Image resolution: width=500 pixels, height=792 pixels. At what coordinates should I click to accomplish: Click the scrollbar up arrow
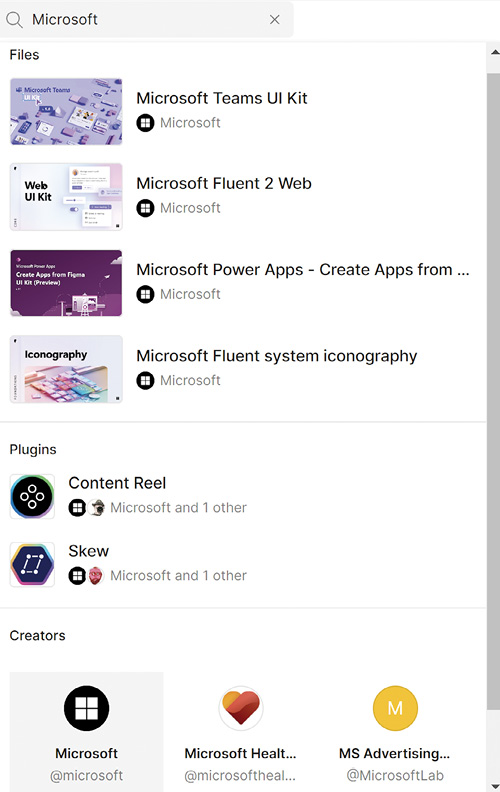[494, 52]
